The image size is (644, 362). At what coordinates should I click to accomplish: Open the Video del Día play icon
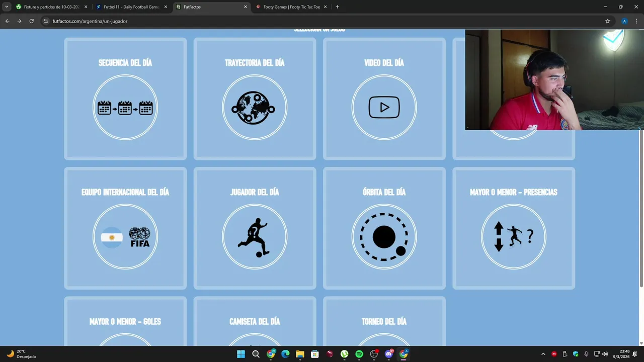[384, 108]
